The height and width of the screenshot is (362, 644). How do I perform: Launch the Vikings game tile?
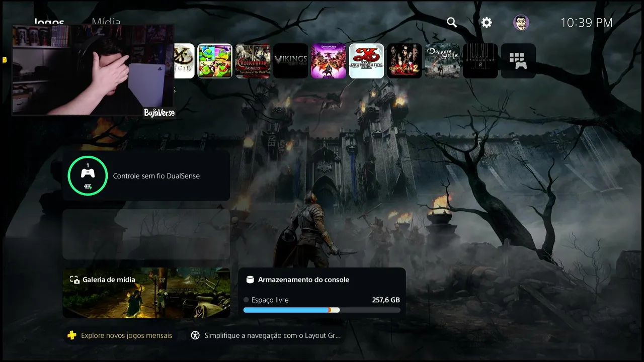291,61
